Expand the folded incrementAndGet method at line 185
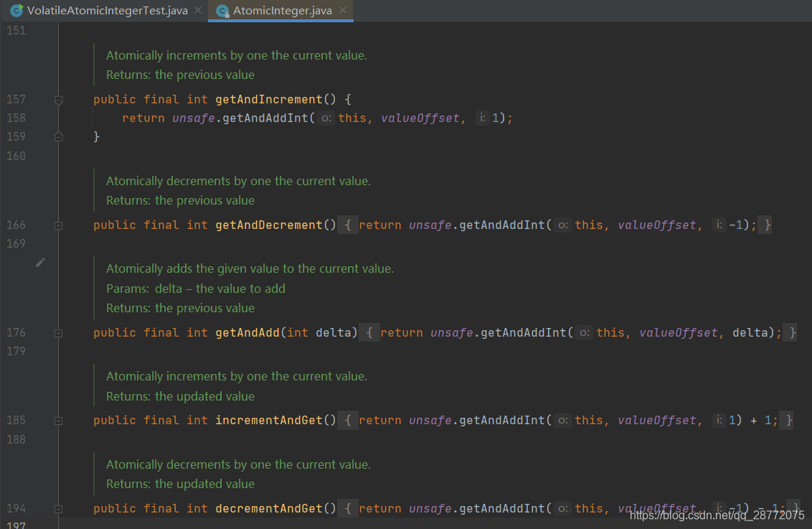This screenshot has width=812, height=529. click(x=59, y=421)
